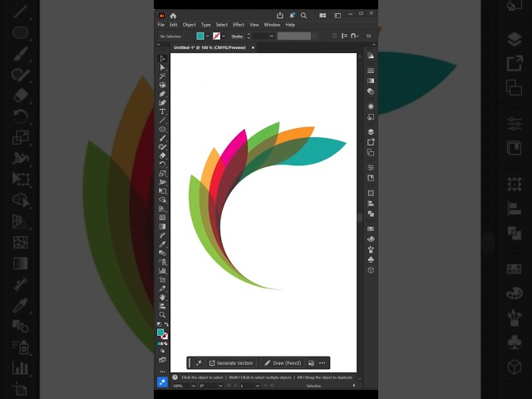Select the Selection tool arrow
This screenshot has height=399, width=532.
pyautogui.click(x=163, y=59)
